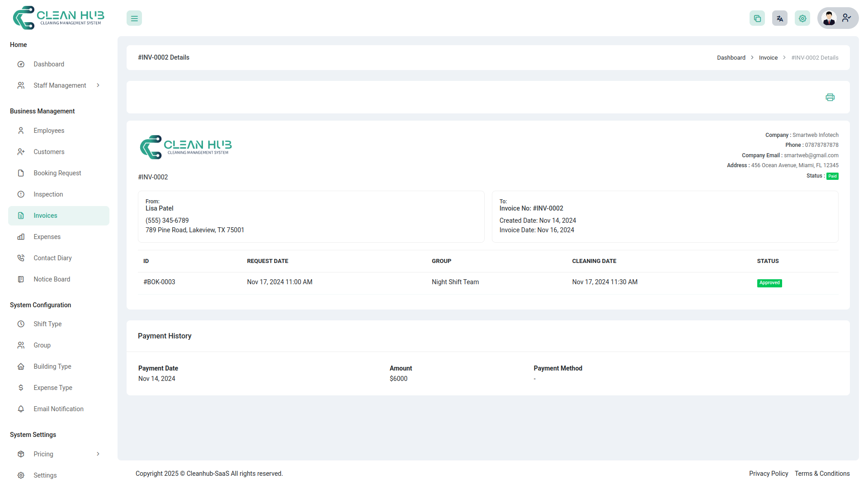Click the Contact Diary phone icon
The width and height of the screenshot is (868, 488).
21,258
